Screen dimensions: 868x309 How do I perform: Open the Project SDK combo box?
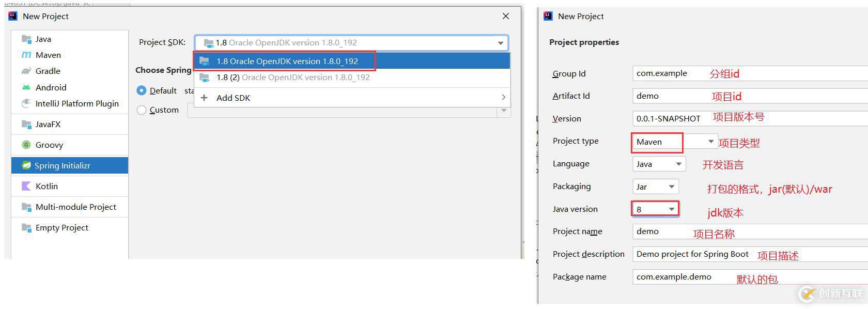pyautogui.click(x=351, y=43)
